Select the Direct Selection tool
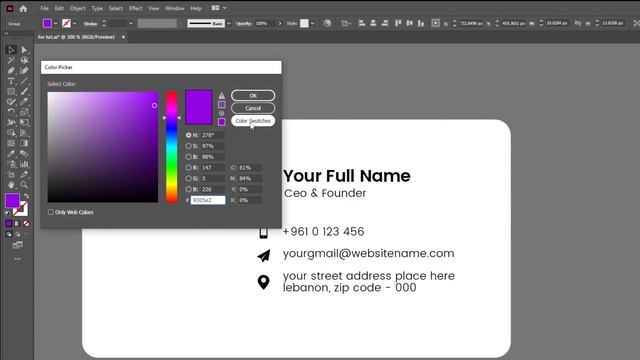This screenshot has height=360, width=640. pos(24,50)
